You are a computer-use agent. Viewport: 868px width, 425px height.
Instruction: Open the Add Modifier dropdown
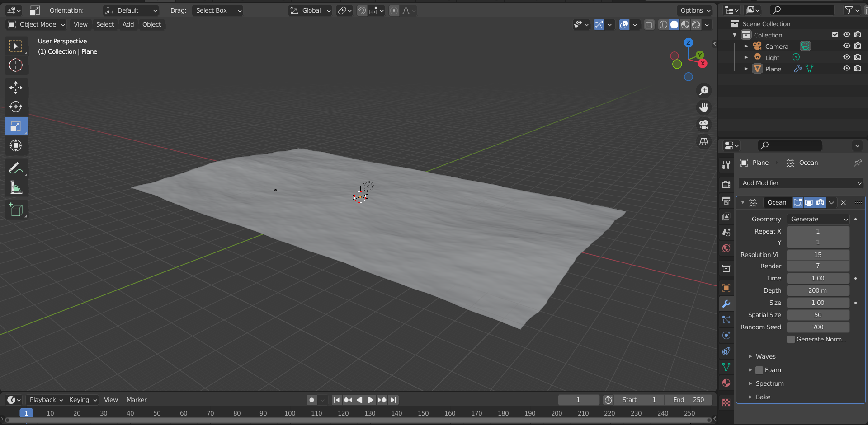click(801, 183)
